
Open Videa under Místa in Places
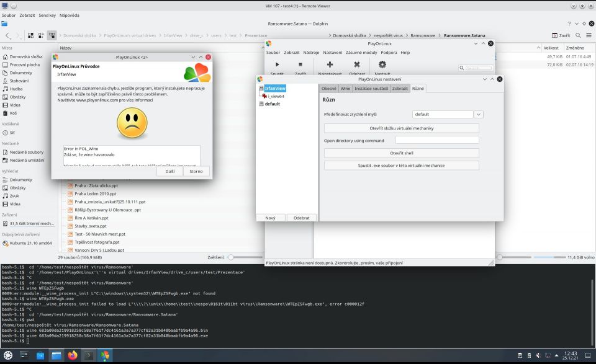[x=15, y=105]
